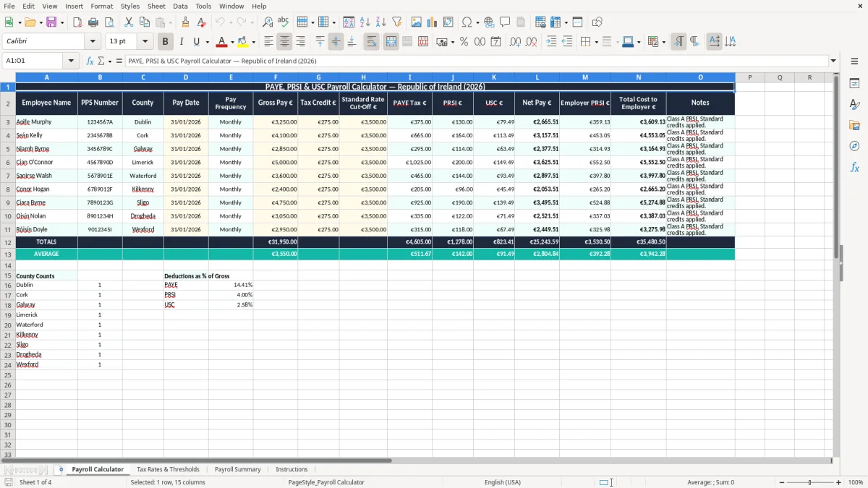
Task: Open the Data menu
Action: tap(180, 6)
